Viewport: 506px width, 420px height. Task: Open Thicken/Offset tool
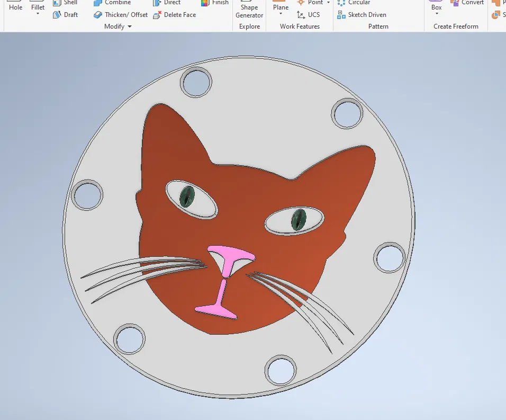click(x=120, y=14)
